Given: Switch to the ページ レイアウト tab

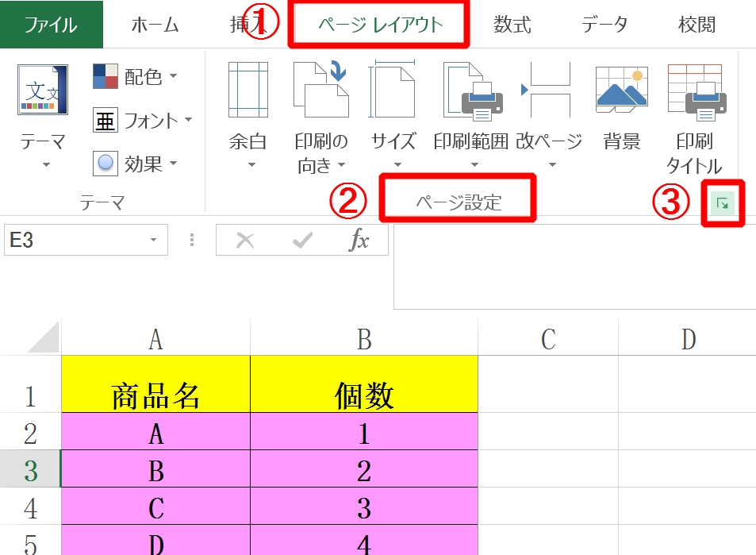Looking at the screenshot, I should (x=379, y=25).
